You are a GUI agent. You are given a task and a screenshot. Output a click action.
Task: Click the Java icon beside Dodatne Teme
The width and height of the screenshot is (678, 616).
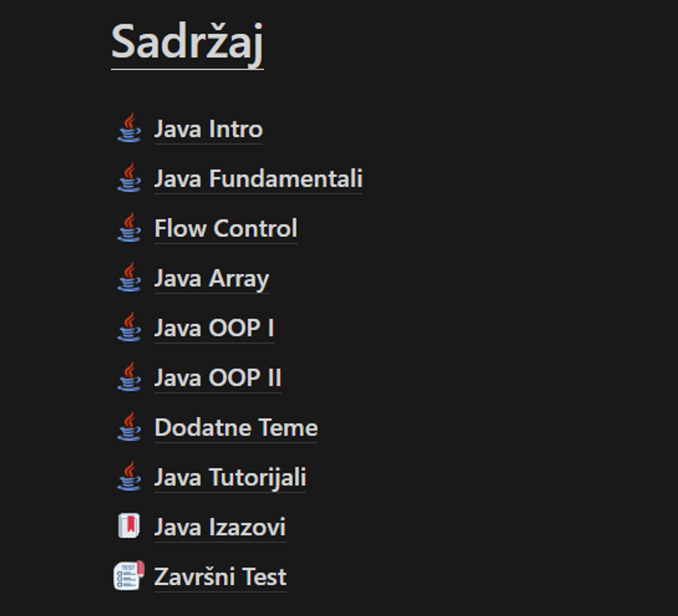tap(129, 427)
